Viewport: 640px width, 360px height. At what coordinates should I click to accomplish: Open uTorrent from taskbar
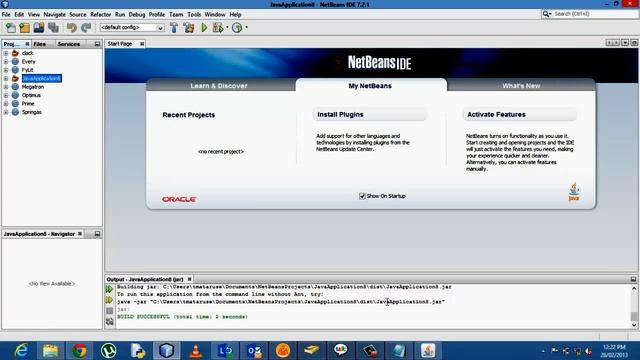109,351
